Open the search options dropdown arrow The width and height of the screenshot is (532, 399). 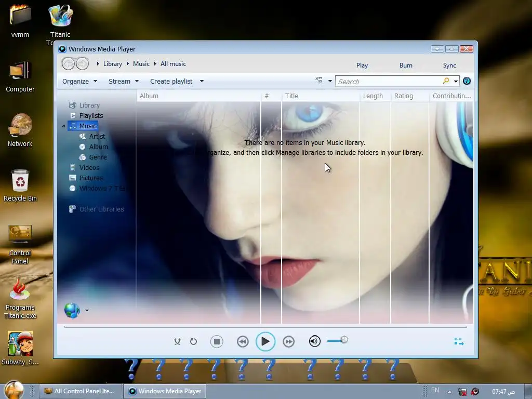(x=456, y=81)
